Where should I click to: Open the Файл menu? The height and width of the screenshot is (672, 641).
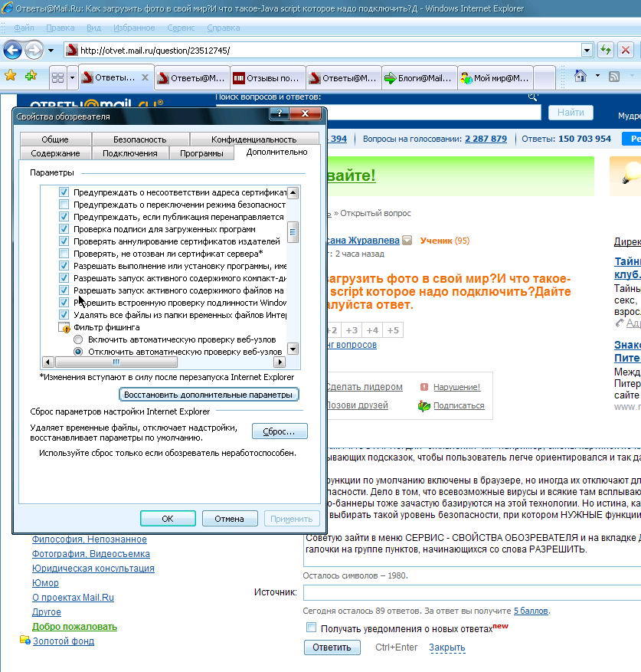point(24,28)
